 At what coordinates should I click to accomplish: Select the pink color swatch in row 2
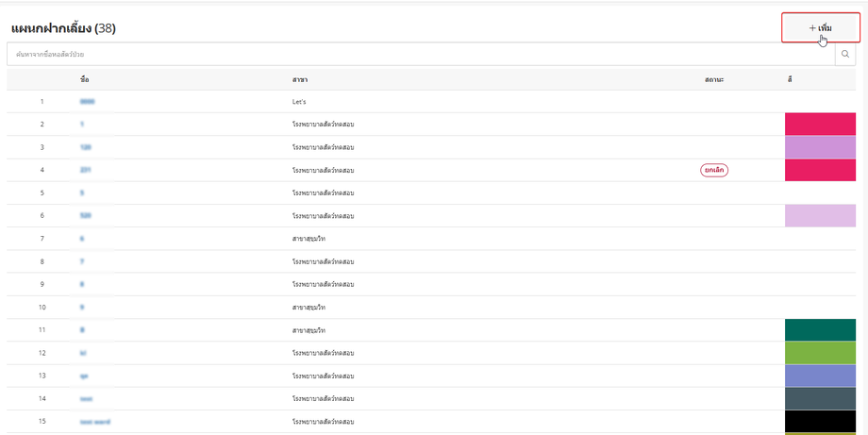click(x=820, y=125)
